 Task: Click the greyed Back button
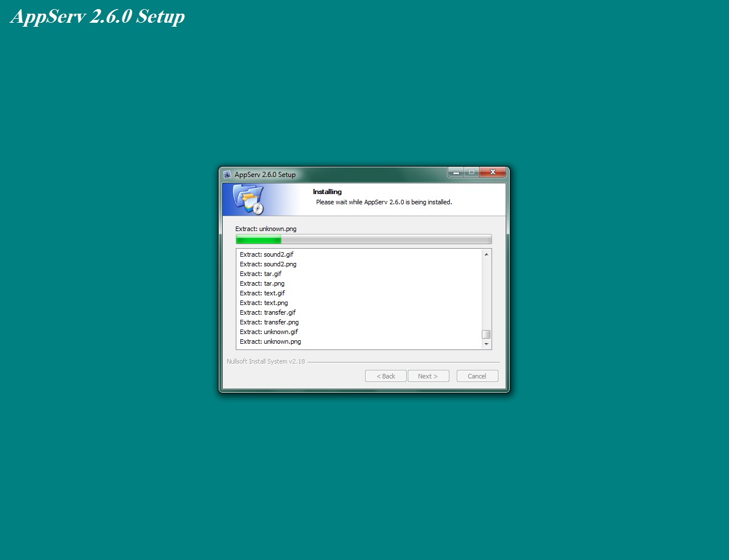[x=386, y=376]
